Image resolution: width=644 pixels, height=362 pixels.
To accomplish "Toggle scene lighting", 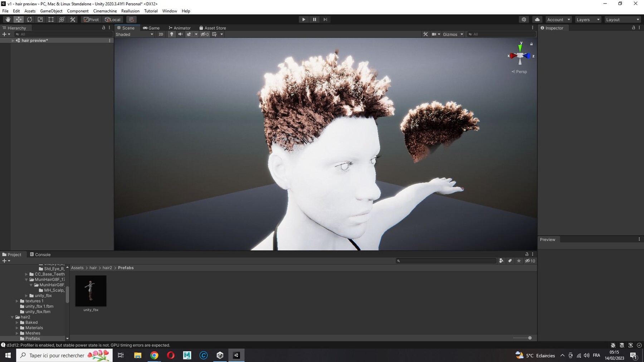I will pos(172,34).
